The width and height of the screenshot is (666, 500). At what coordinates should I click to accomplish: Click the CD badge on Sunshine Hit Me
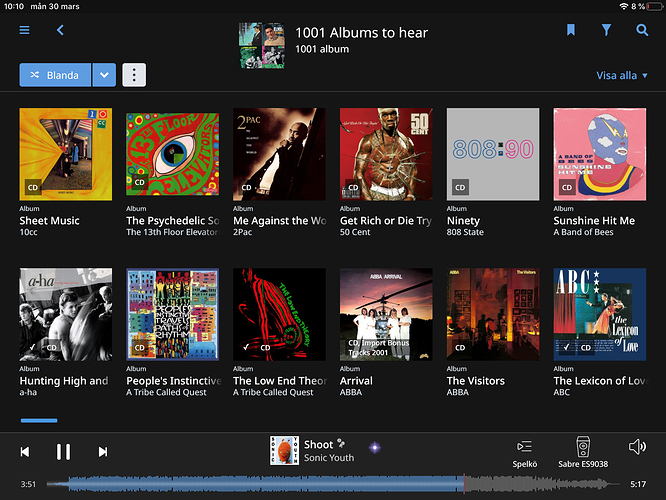[x=567, y=187]
